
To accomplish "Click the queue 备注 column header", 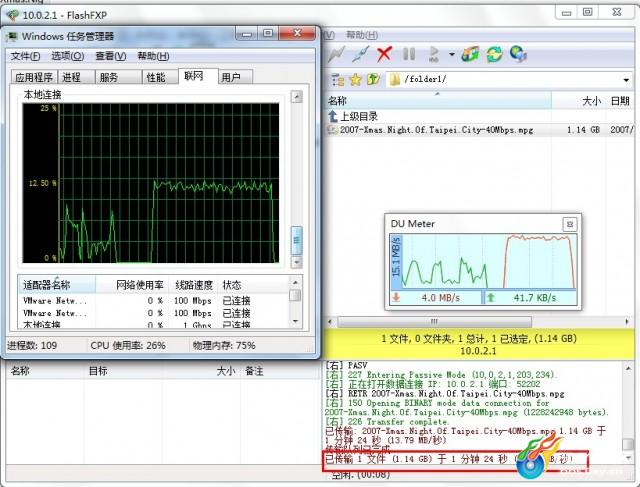I will point(280,371).
